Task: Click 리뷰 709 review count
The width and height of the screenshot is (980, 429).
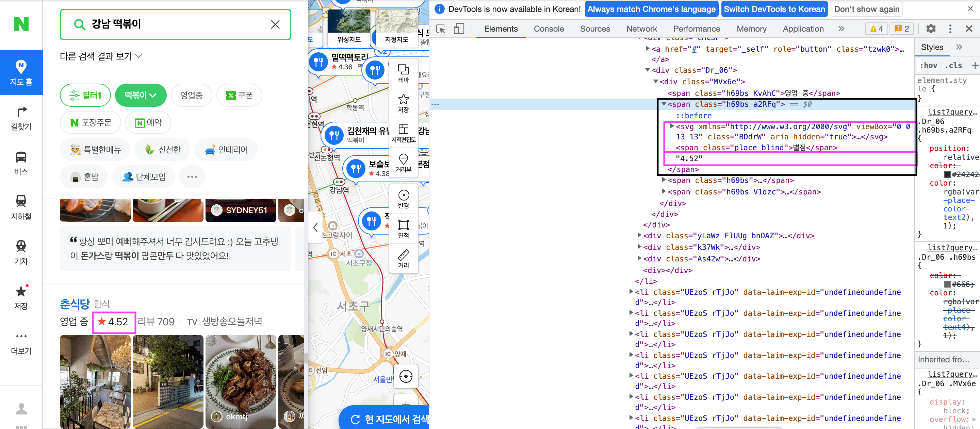Action: coord(156,322)
